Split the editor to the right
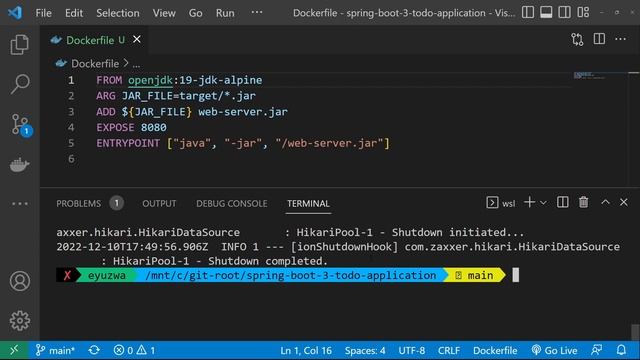Image resolution: width=640 pixels, height=360 pixels. (599, 39)
